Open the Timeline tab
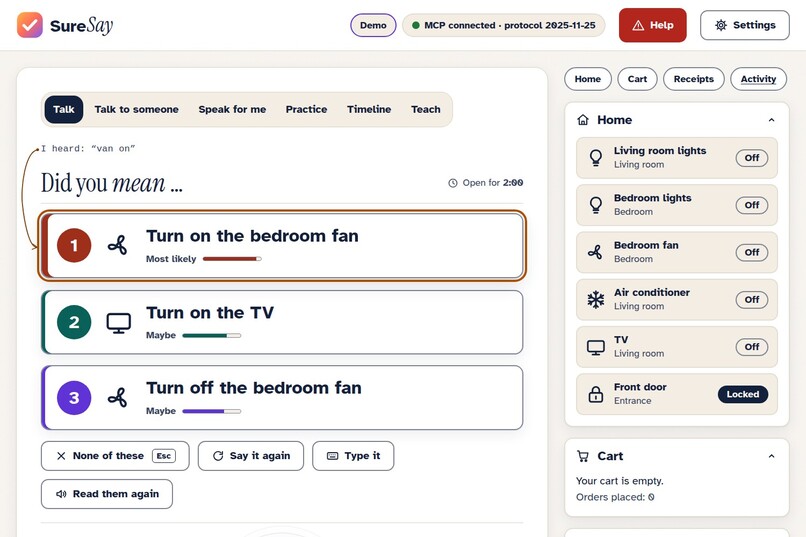Image resolution: width=806 pixels, height=537 pixels. tap(369, 109)
